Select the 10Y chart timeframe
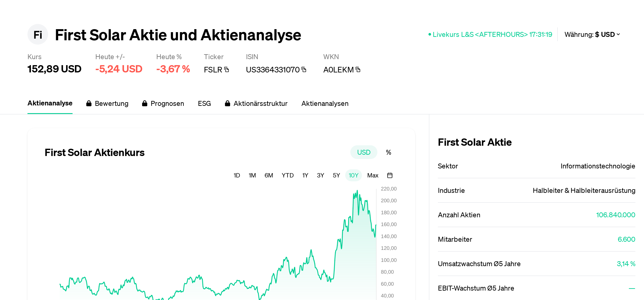Viewport: 644px width, 300px height. point(353,175)
